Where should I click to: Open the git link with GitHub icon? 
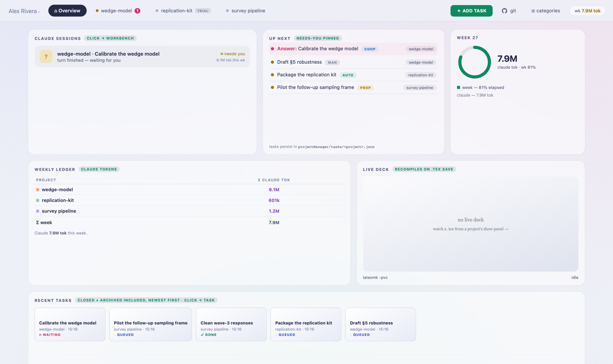509,11
